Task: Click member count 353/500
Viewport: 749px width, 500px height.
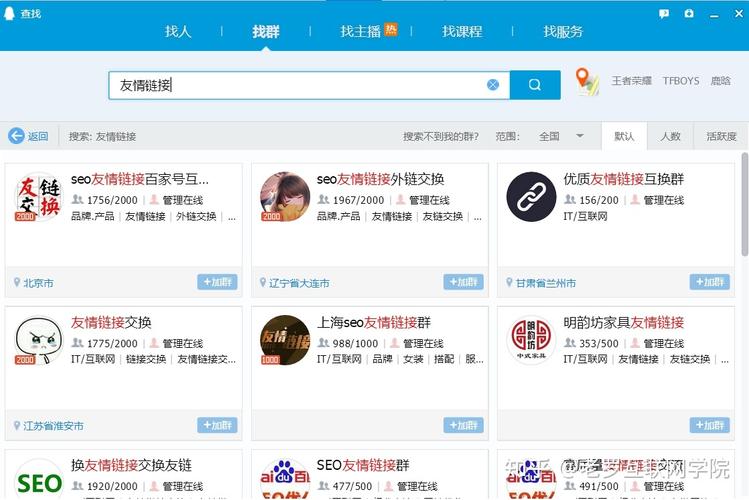Action: point(599,343)
